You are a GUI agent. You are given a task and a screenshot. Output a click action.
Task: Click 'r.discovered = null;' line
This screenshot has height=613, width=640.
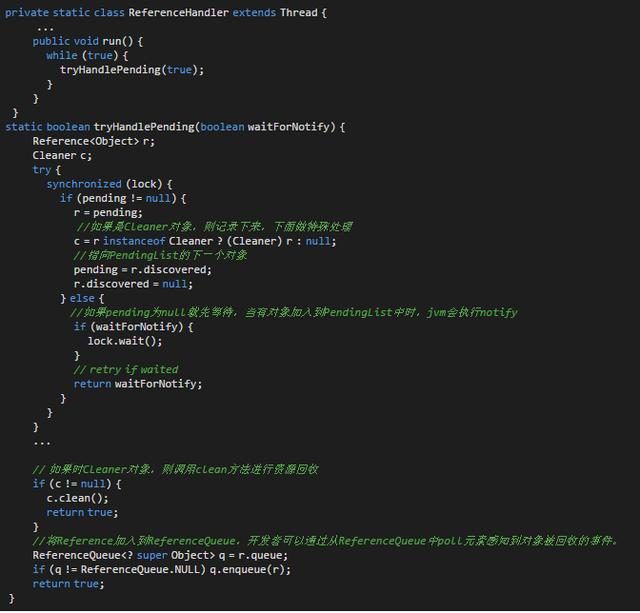133,284
